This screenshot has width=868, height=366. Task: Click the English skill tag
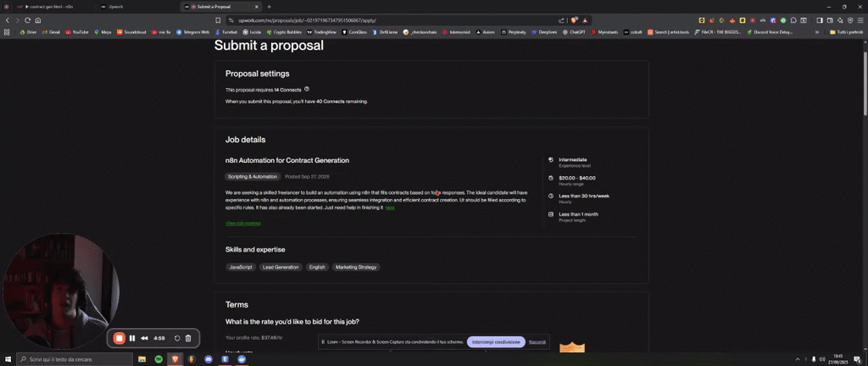317,267
